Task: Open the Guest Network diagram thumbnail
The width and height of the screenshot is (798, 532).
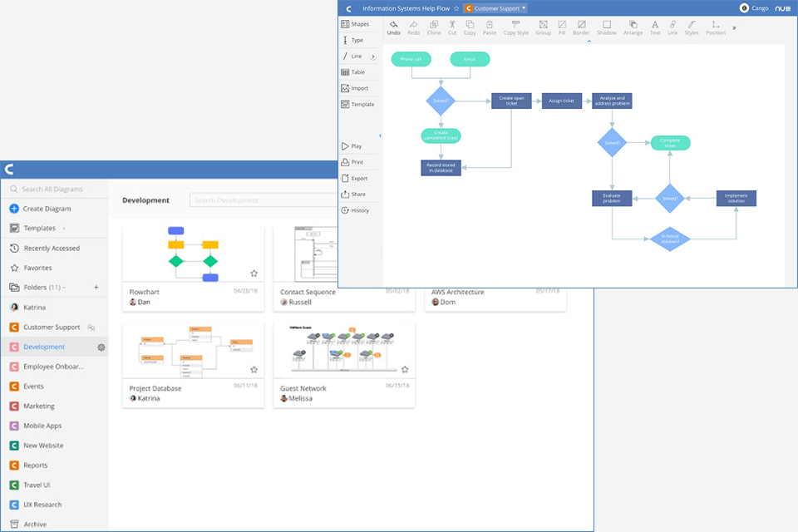Action: (x=344, y=350)
